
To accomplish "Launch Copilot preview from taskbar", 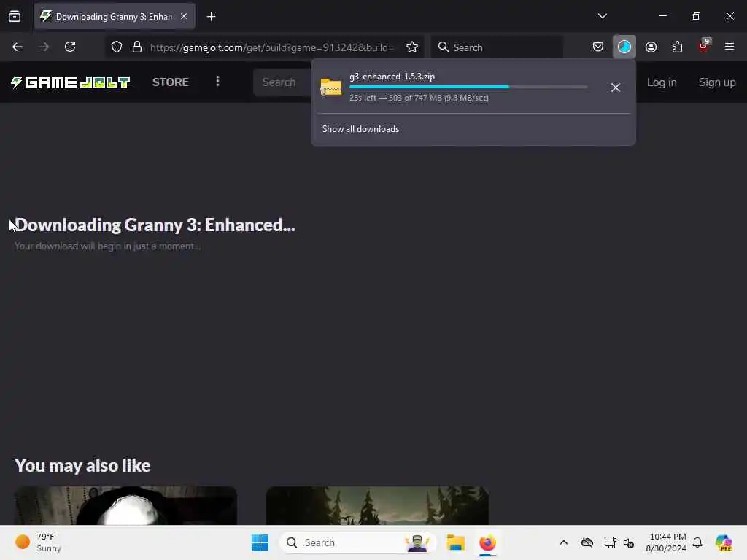I will (x=724, y=542).
